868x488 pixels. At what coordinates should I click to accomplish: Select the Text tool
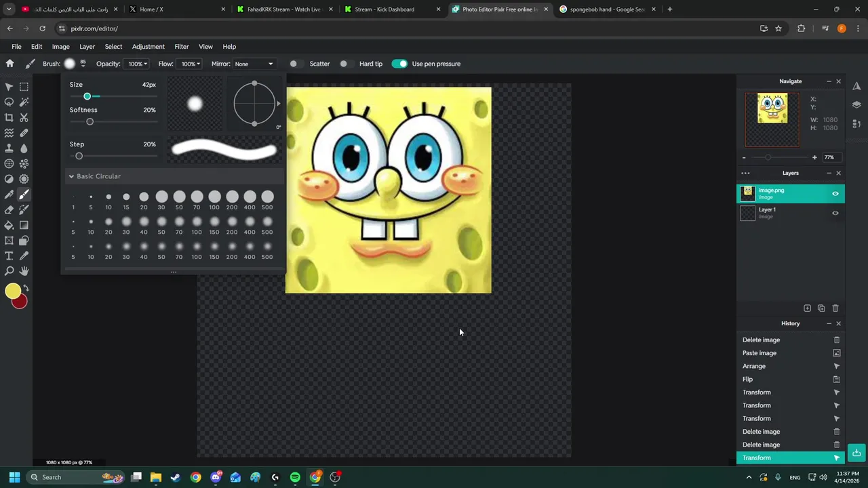coord(9,256)
